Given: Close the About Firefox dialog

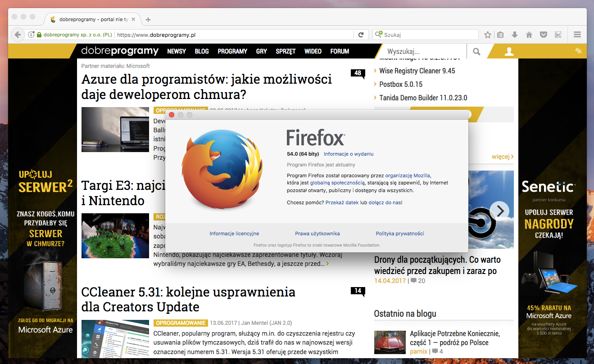Looking at the screenshot, I should 172,115.
